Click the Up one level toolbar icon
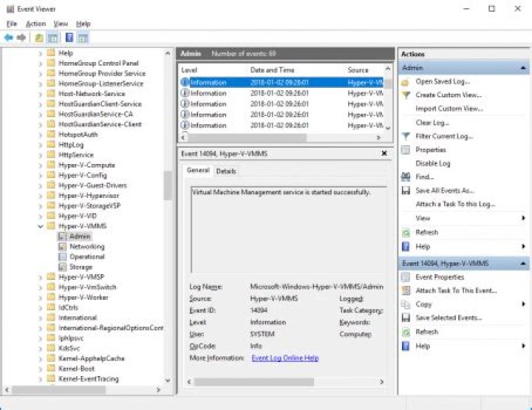This screenshot has height=410, width=532. tap(39, 38)
